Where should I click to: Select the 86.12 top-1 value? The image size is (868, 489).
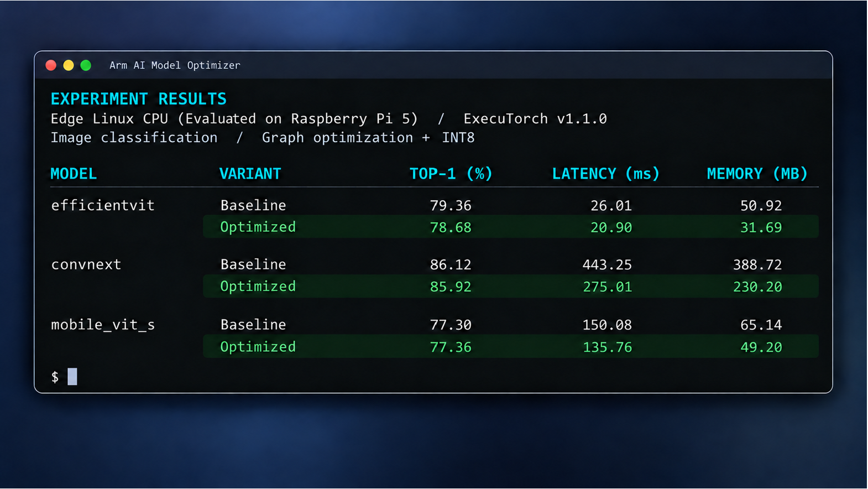[451, 265]
